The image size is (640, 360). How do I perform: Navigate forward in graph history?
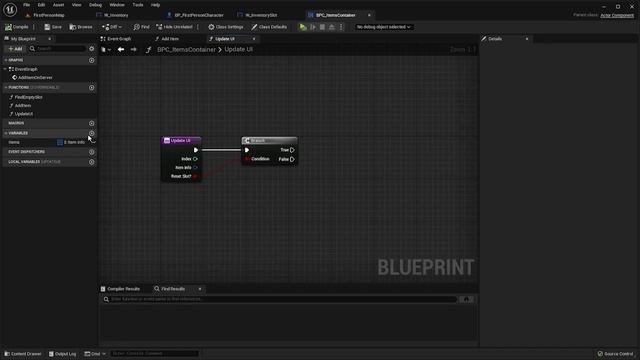point(133,49)
